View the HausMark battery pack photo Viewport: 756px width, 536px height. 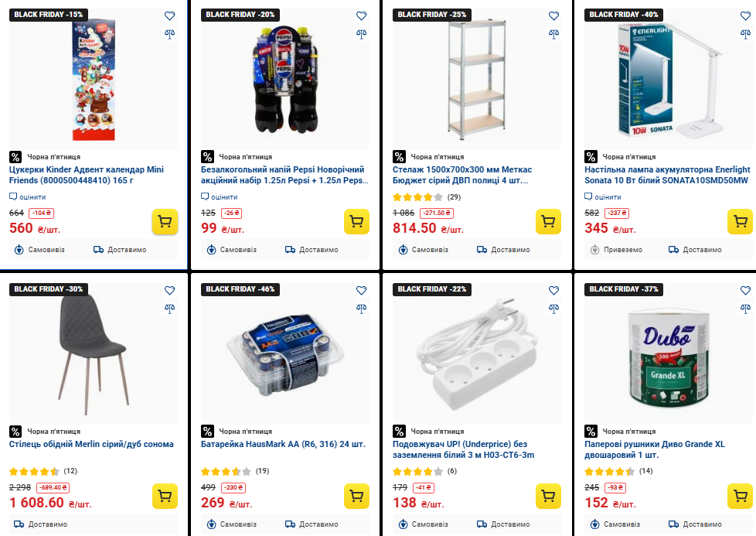tap(284, 352)
